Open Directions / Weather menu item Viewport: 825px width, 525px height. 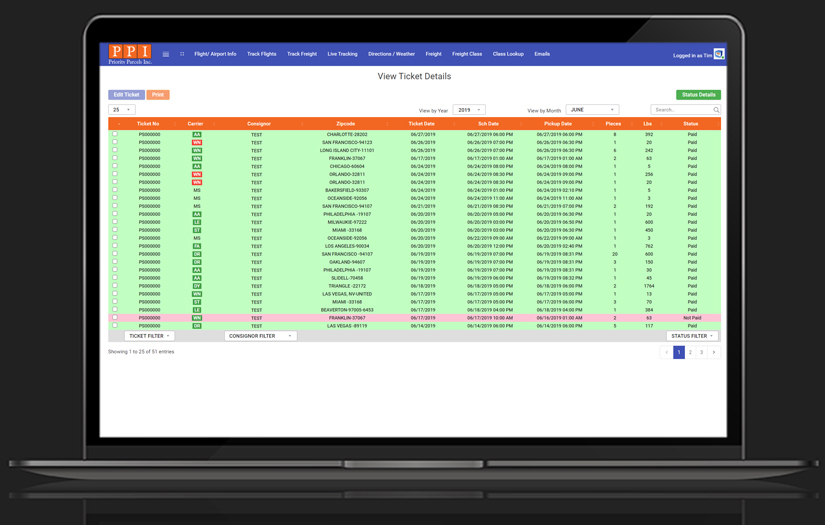391,54
